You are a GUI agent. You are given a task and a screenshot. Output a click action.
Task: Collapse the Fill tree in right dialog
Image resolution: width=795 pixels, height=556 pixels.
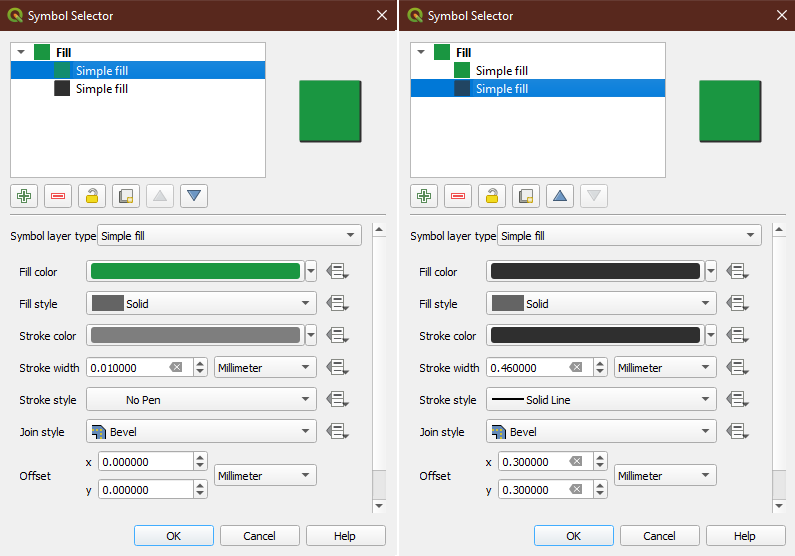click(421, 52)
